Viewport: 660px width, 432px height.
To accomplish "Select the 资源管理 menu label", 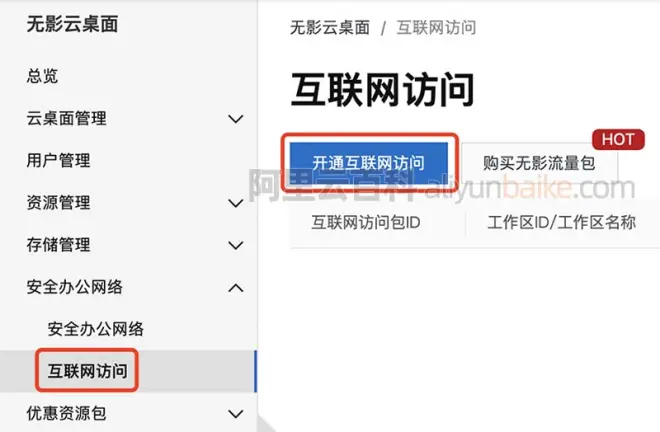I will (58, 203).
